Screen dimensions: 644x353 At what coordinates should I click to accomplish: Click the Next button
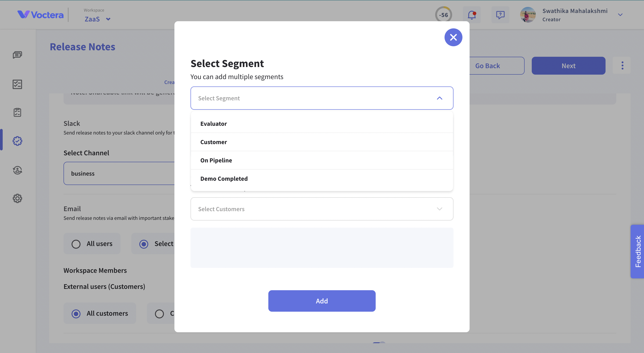pyautogui.click(x=568, y=66)
